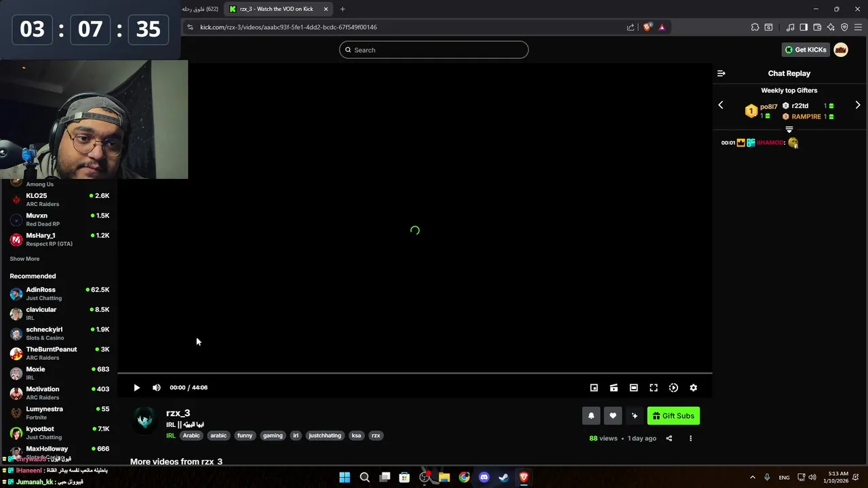This screenshot has width=868, height=488.
Task: Turn on notifications bell for rzx_3
Action: (591, 416)
